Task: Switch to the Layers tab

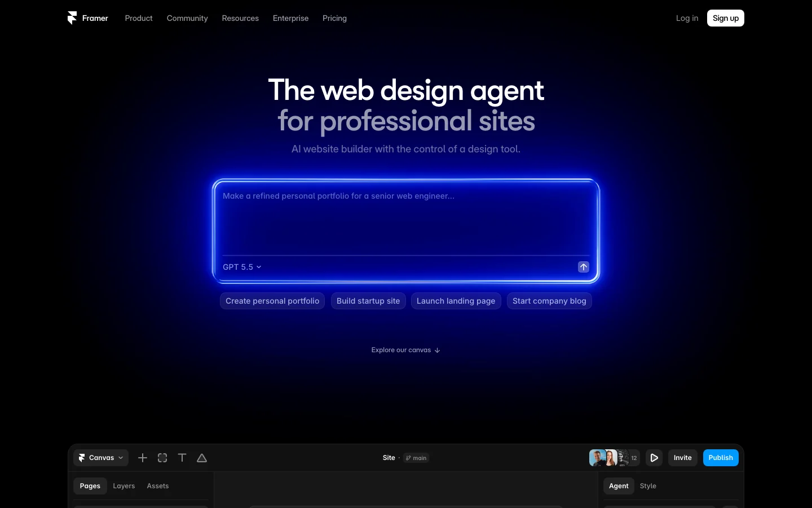Action: (124, 486)
